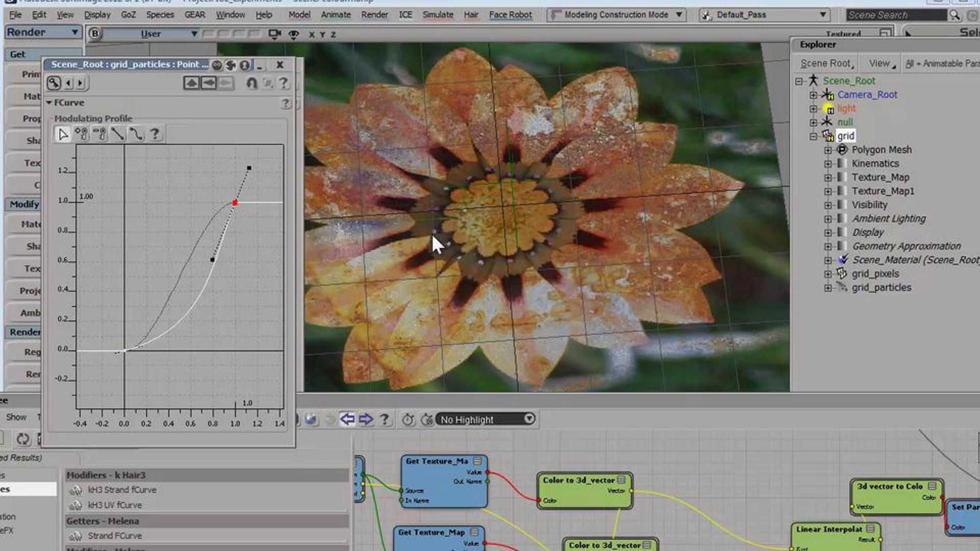Click the Scene_Material checkmark icon in Explorer
The height and width of the screenshot is (551, 980).
click(843, 260)
